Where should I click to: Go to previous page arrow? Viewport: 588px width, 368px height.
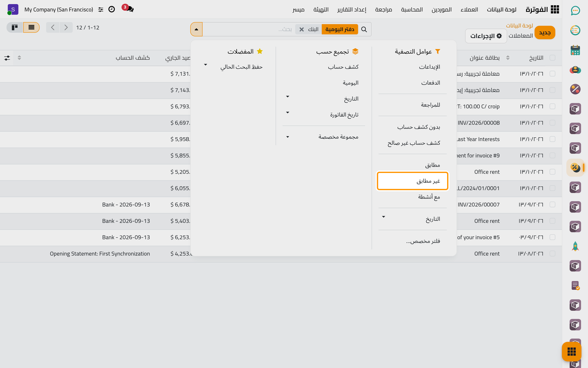pos(53,28)
